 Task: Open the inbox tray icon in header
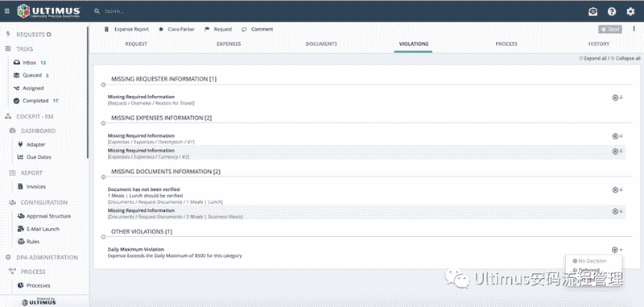[x=592, y=11]
